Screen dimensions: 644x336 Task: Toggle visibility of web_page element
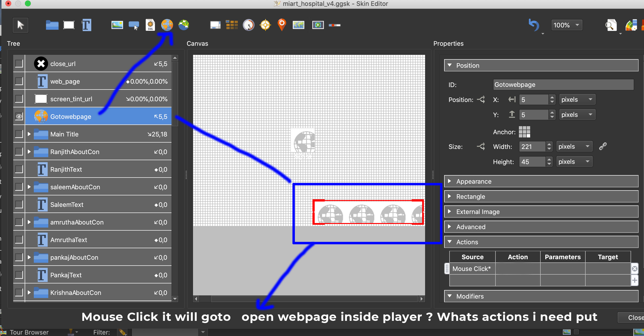pyautogui.click(x=18, y=81)
